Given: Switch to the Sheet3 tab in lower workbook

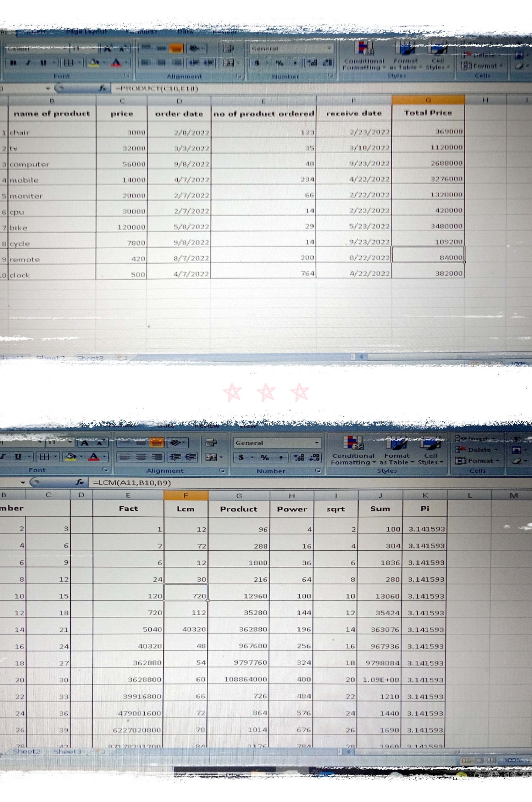Looking at the screenshot, I should click(x=67, y=751).
